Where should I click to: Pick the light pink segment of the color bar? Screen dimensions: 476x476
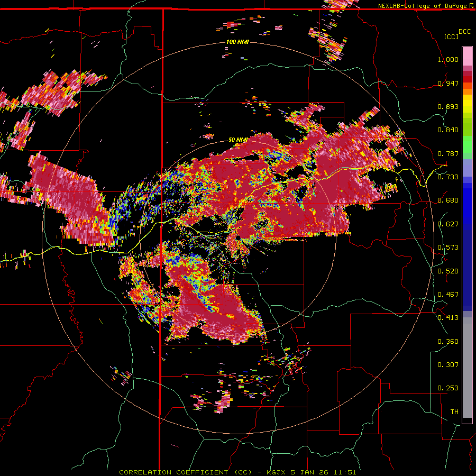point(467,57)
